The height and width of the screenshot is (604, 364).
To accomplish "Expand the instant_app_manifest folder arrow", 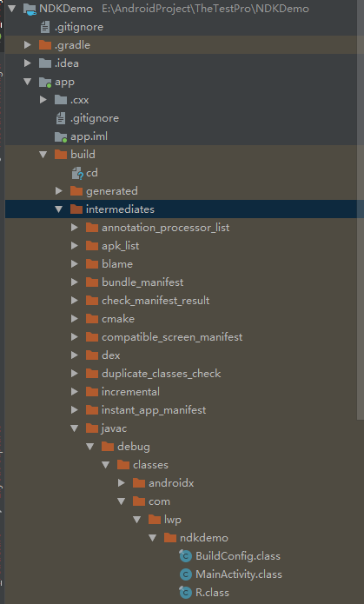I will [x=75, y=410].
